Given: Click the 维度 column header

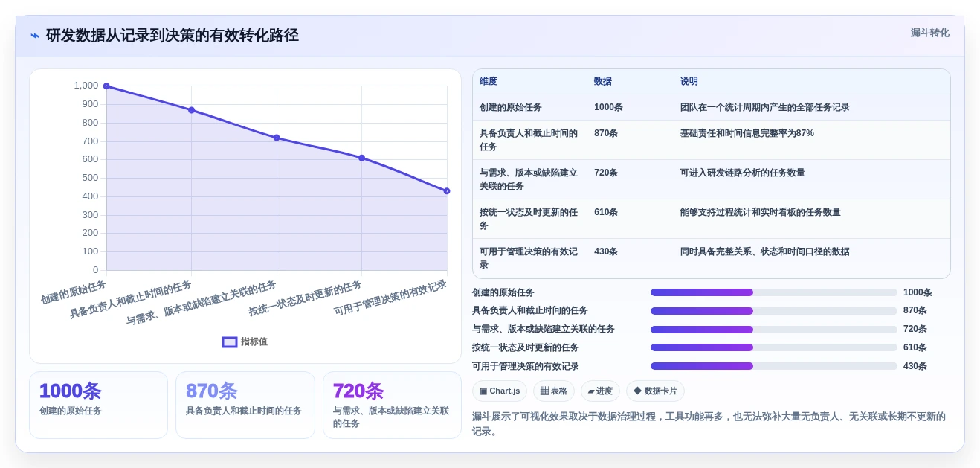Looking at the screenshot, I should pos(489,82).
